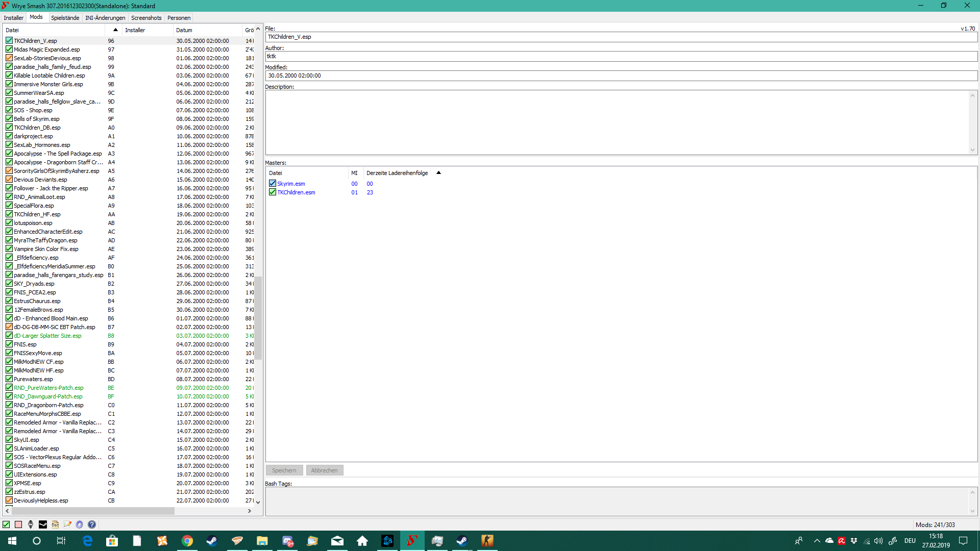
Task: Sort masters by the MI column header
Action: click(x=355, y=173)
